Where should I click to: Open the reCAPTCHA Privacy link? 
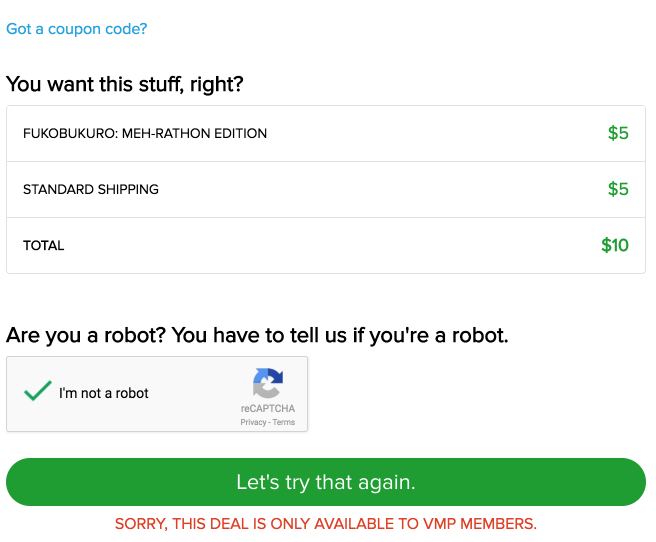[253, 422]
